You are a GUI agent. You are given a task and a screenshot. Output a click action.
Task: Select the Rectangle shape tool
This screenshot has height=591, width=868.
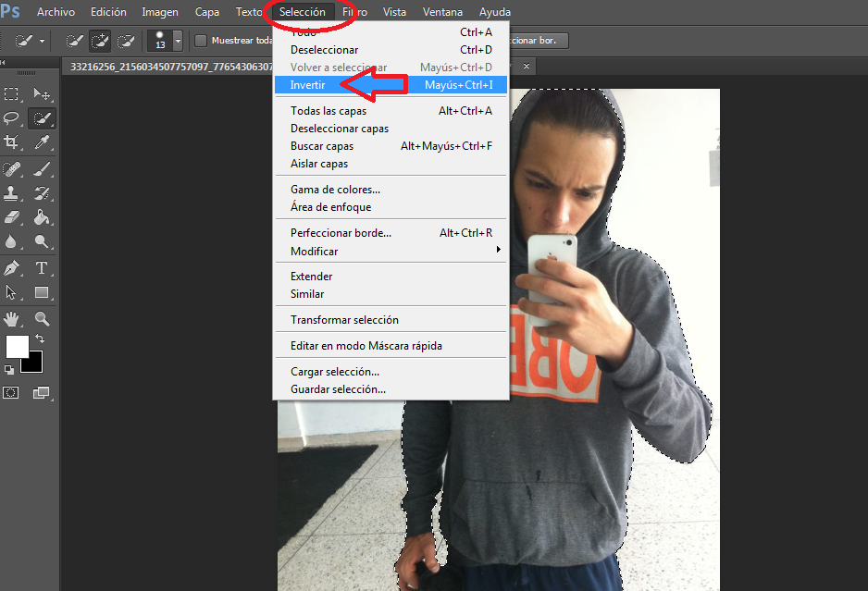[x=42, y=292]
